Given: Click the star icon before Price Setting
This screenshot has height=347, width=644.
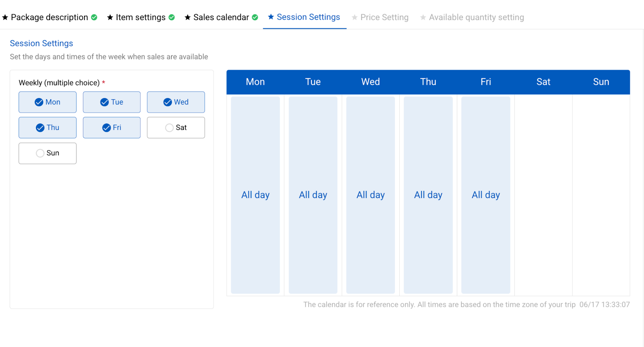Looking at the screenshot, I should click(355, 17).
